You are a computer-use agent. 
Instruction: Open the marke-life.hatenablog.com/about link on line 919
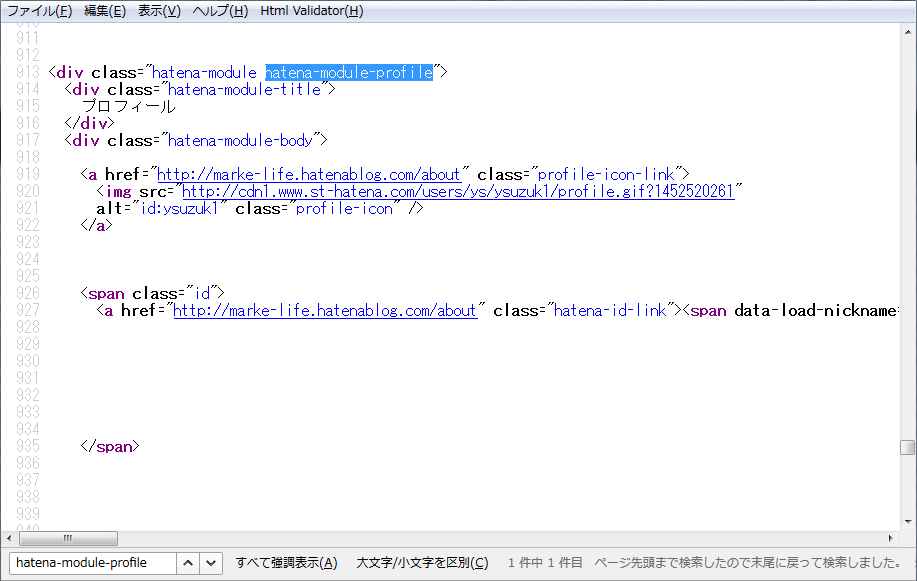coord(309,174)
